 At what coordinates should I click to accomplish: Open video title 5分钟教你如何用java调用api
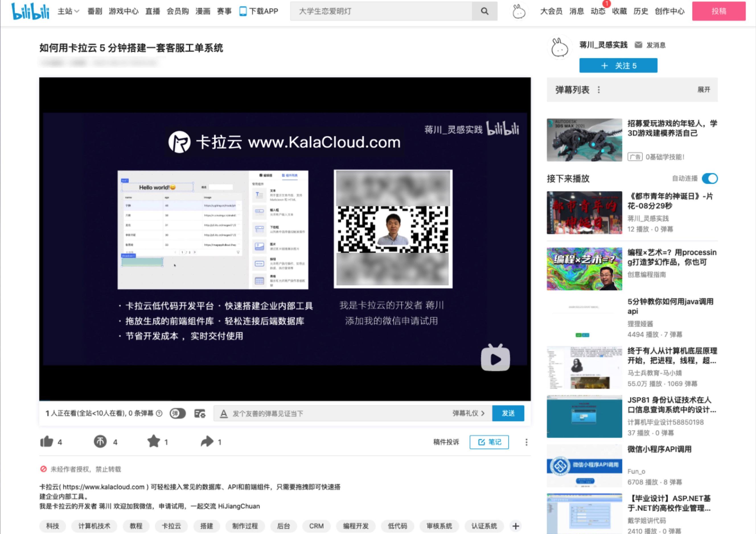tap(670, 306)
